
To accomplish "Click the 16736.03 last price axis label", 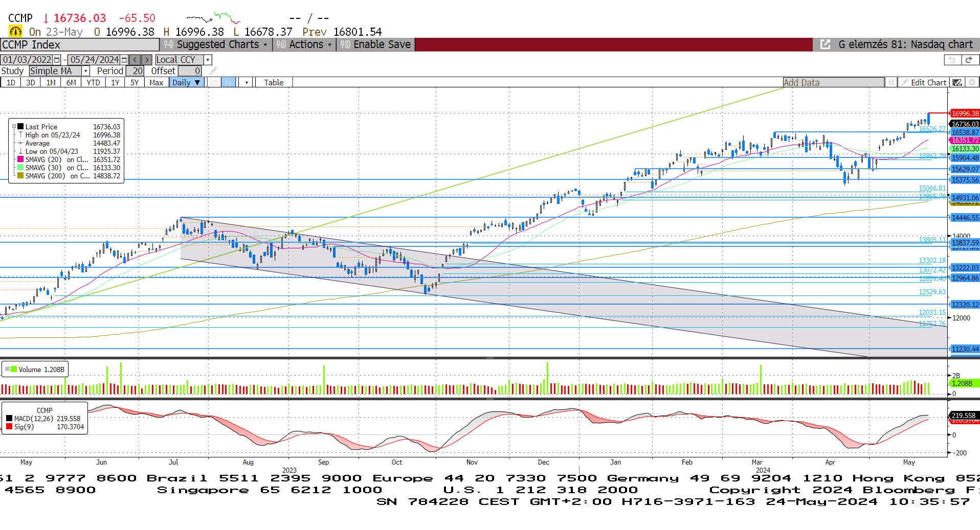I will point(965,124).
